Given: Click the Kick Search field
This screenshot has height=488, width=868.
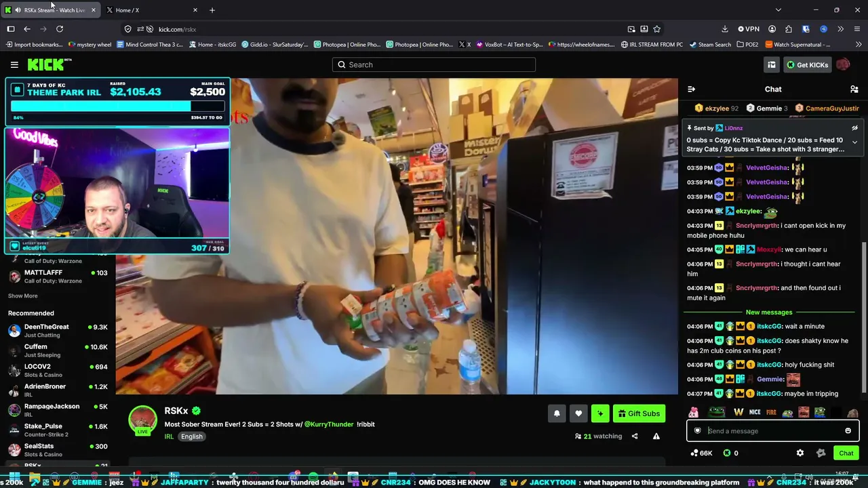Looking at the screenshot, I should [x=434, y=64].
